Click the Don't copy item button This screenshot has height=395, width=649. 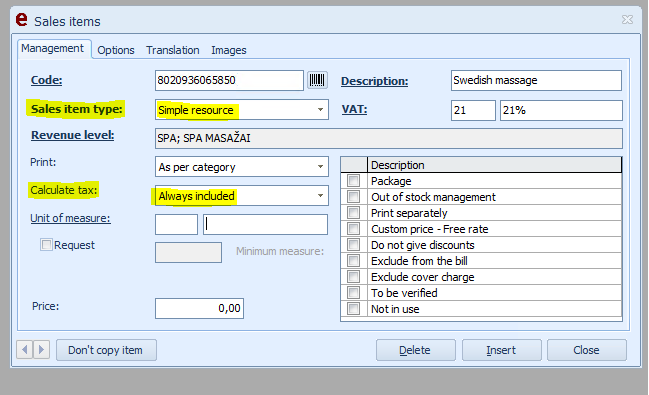(x=106, y=350)
